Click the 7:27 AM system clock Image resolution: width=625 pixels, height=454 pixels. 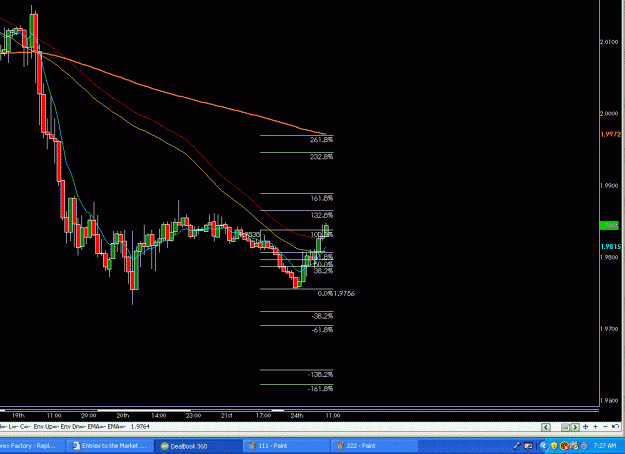point(605,446)
